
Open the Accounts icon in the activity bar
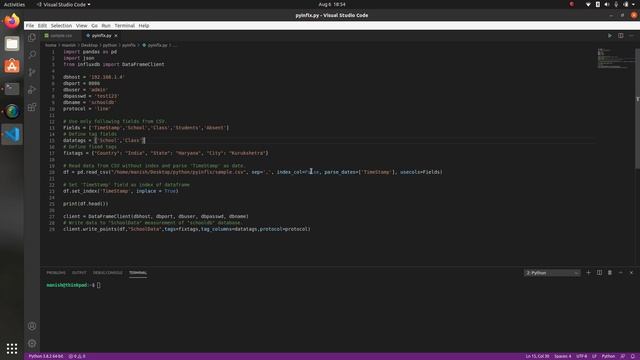point(32,326)
